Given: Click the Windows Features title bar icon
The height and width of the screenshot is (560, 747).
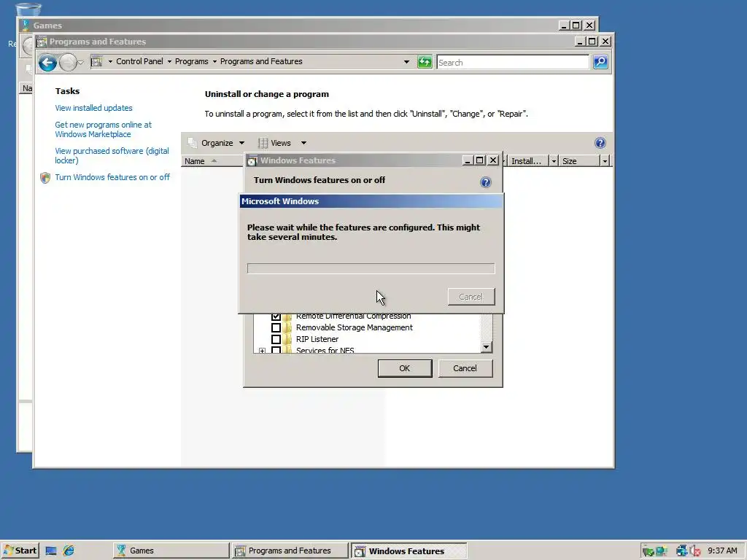Looking at the screenshot, I should point(252,160).
